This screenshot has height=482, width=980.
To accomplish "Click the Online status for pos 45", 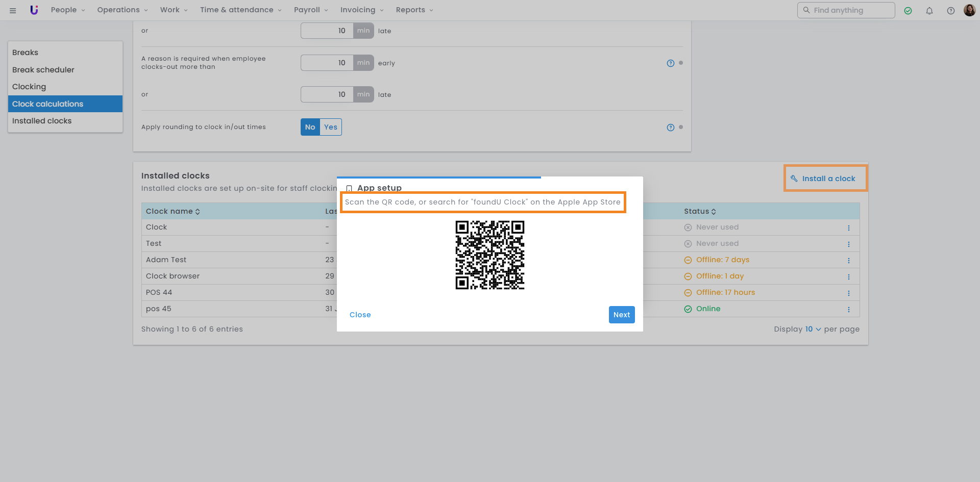I will [702, 309].
